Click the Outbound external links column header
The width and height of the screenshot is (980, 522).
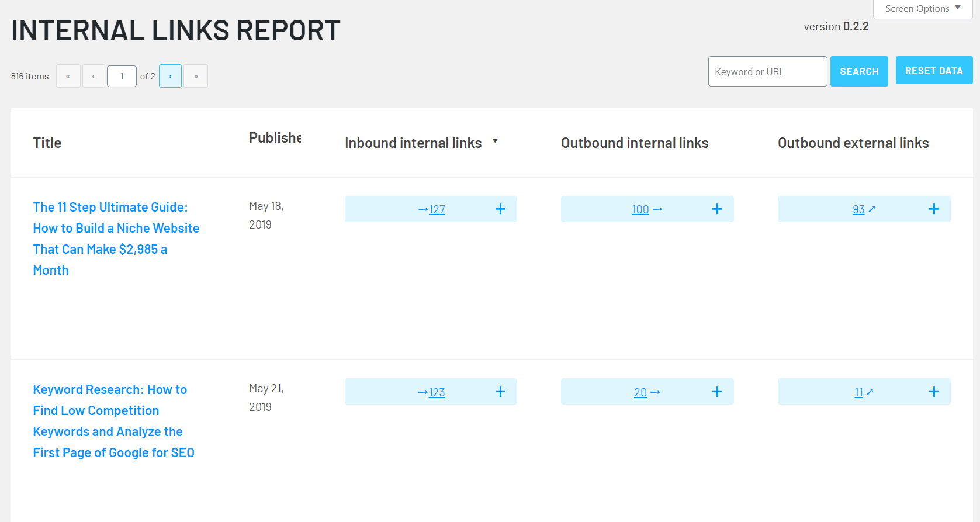click(853, 143)
